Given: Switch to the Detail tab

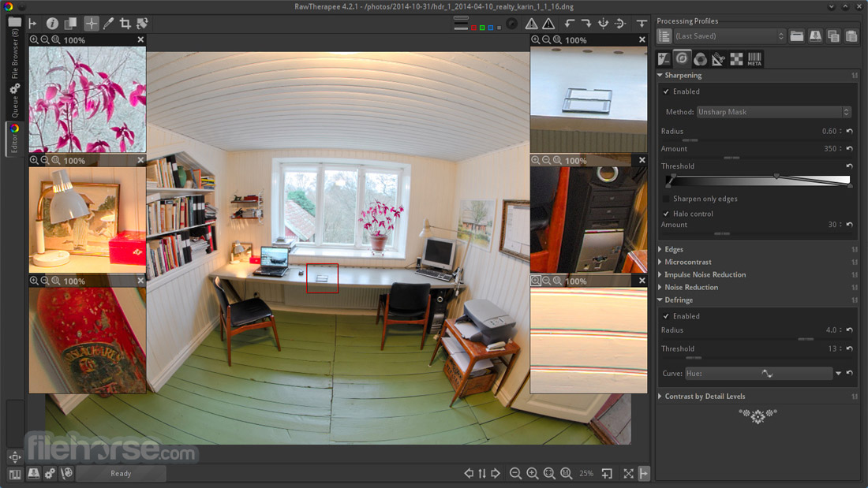Looking at the screenshot, I should point(682,58).
